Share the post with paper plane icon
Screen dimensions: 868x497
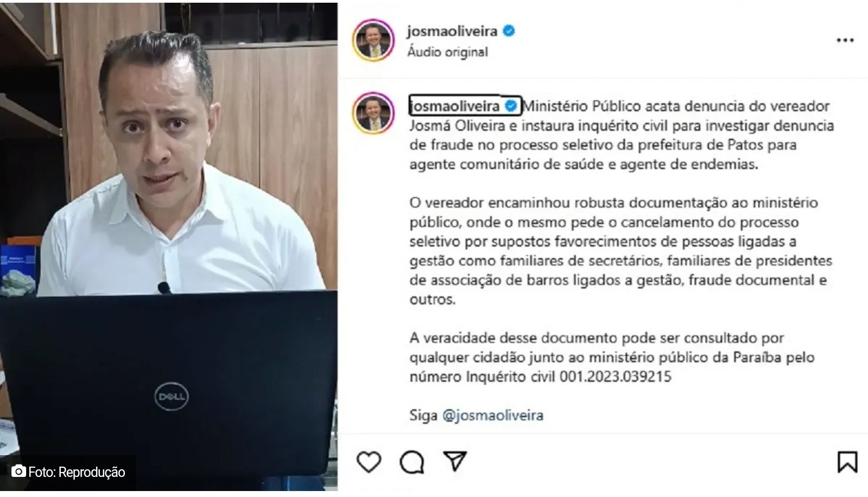tap(455, 461)
